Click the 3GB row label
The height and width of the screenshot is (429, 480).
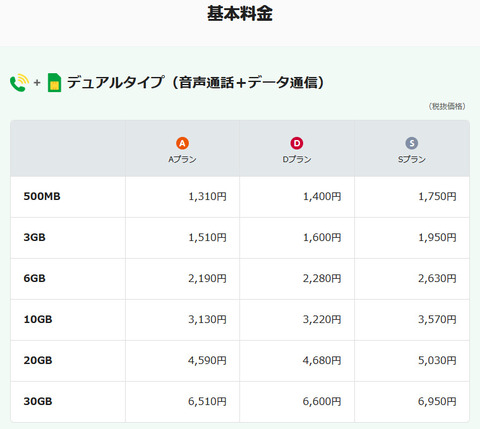(34, 237)
